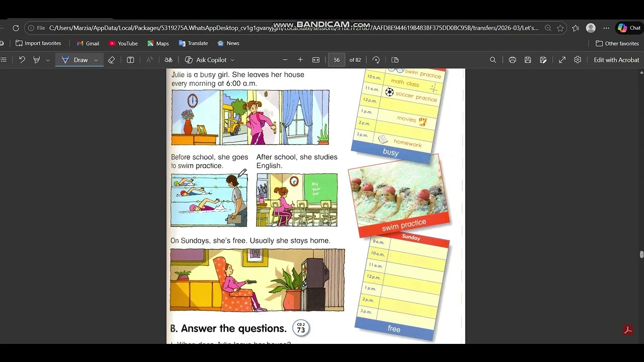644x362 pixels.
Task: Expand the highlight options arrow
Action: (48, 60)
